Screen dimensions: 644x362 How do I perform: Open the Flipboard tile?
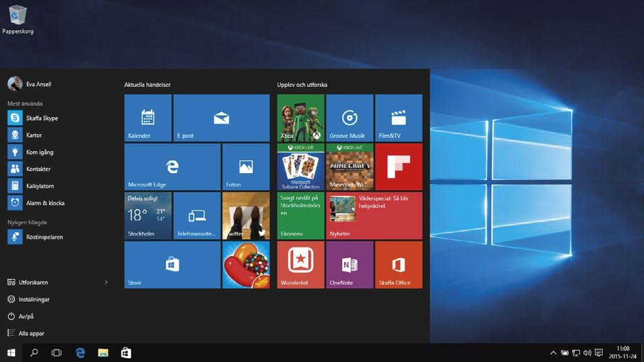398,167
